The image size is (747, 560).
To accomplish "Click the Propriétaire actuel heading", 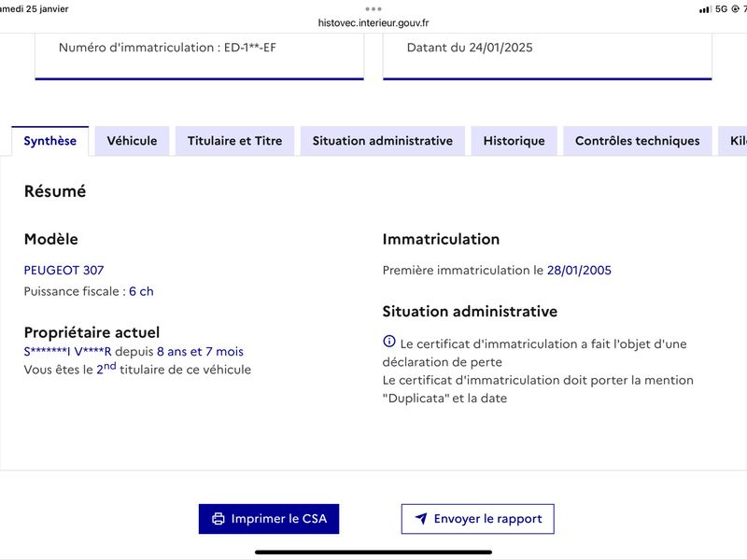I will [92, 332].
